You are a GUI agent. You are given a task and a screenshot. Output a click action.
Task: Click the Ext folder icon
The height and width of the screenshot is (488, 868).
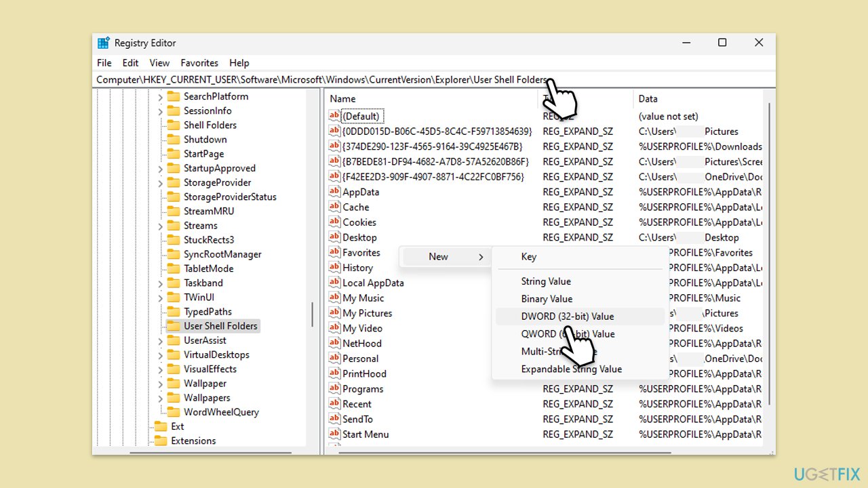[160, 426]
